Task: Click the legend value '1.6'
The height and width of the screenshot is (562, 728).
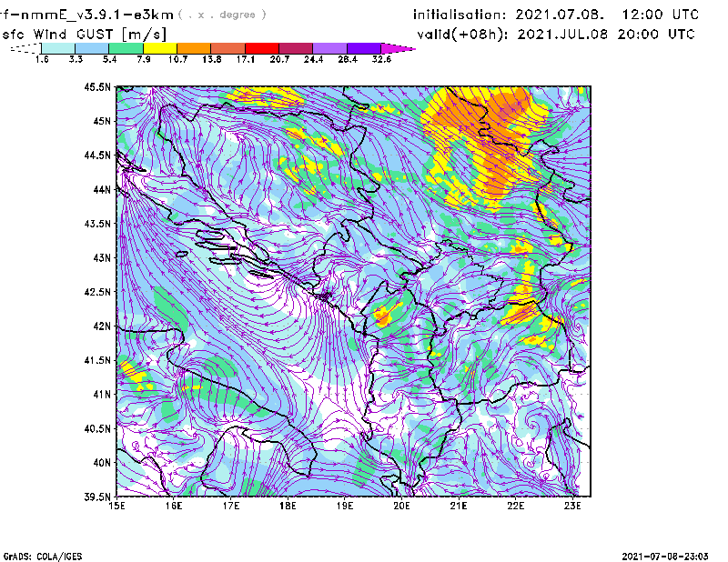Action: point(42,59)
